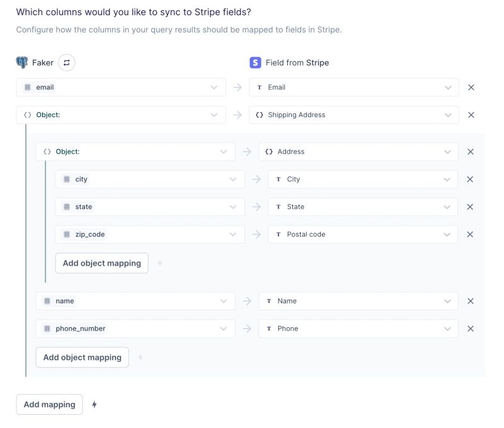
Task: Click the Add mapping button
Action: (x=50, y=405)
